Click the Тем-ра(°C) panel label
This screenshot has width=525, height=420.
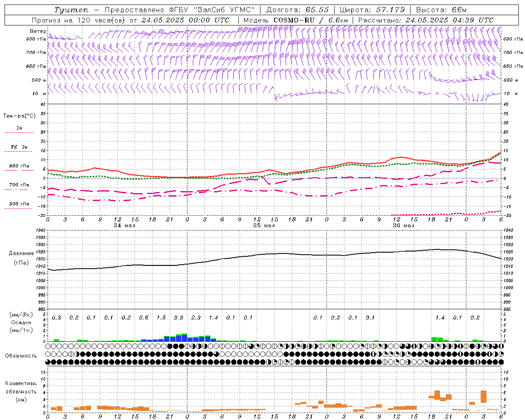tap(19, 116)
